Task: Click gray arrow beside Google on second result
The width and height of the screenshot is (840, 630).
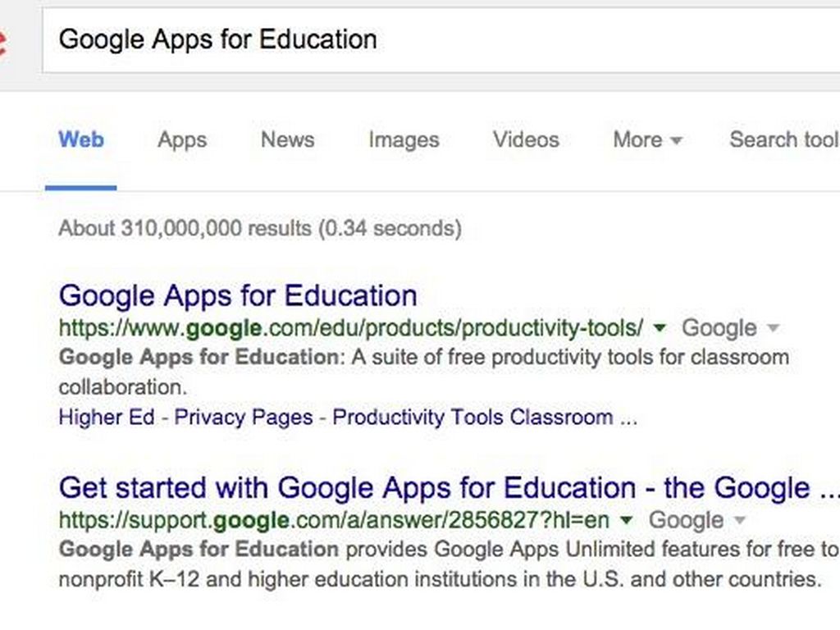Action: 739,520
